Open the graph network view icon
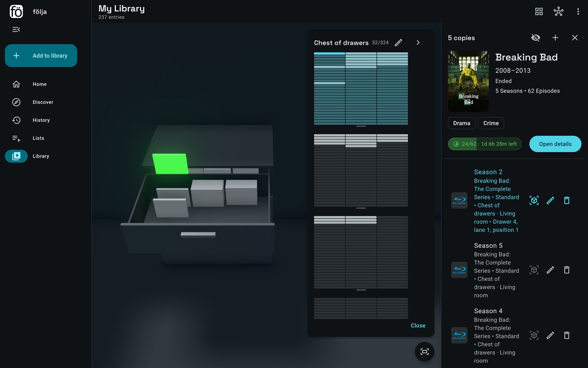The height and width of the screenshot is (368, 588). coord(559,11)
